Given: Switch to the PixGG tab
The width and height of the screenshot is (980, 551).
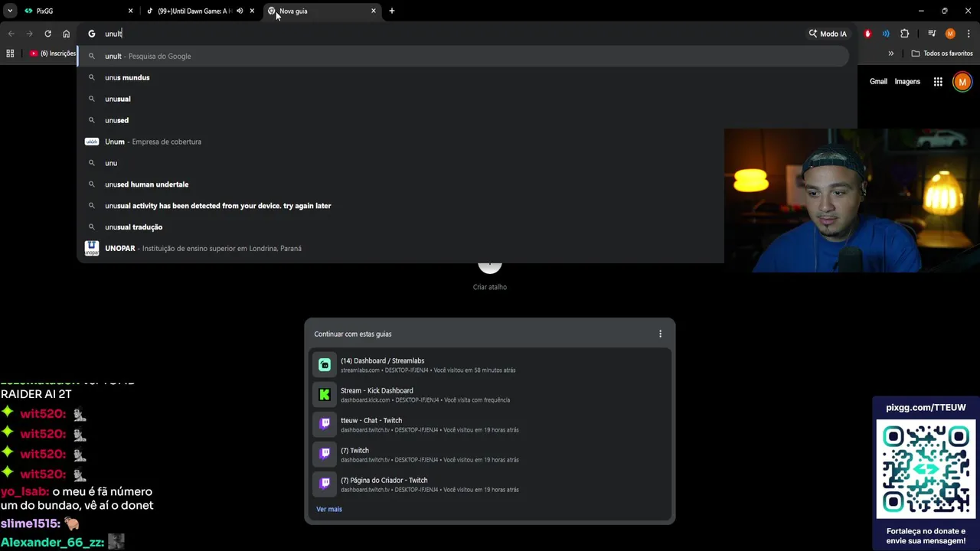Looking at the screenshot, I should 77,11.
